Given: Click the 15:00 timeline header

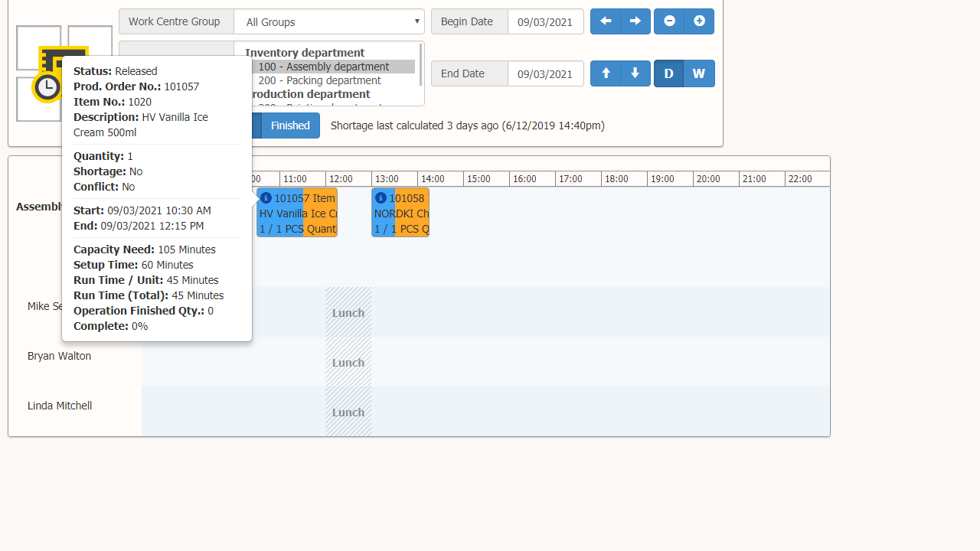Looking at the screenshot, I should tap(479, 179).
